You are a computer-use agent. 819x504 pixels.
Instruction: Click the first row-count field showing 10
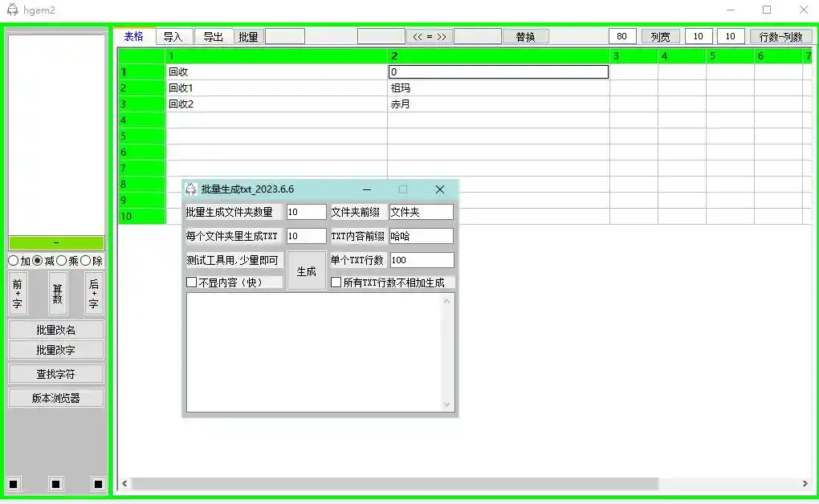point(699,37)
